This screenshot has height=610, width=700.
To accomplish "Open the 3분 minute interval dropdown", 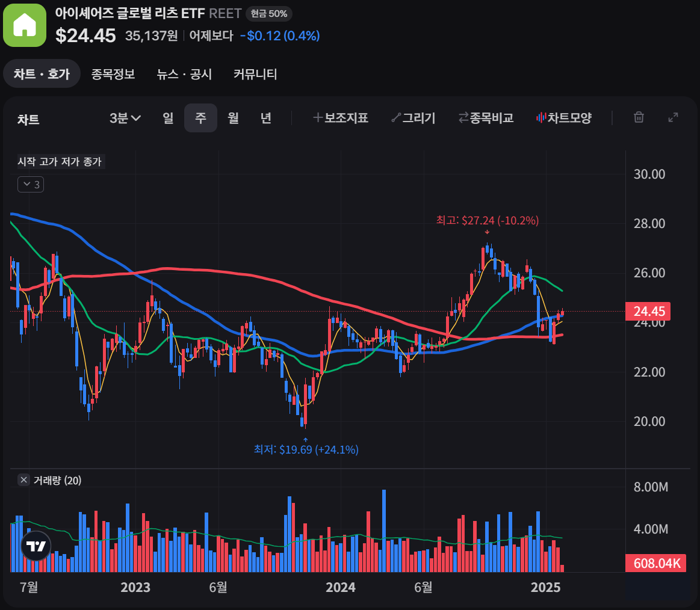I will 125,118.
